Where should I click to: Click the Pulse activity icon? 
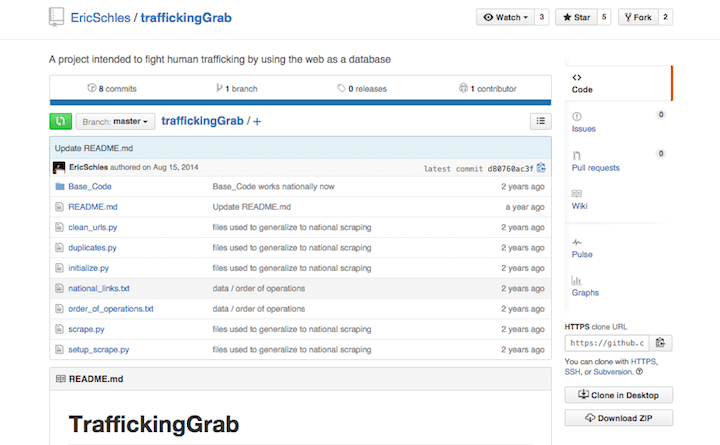577,242
